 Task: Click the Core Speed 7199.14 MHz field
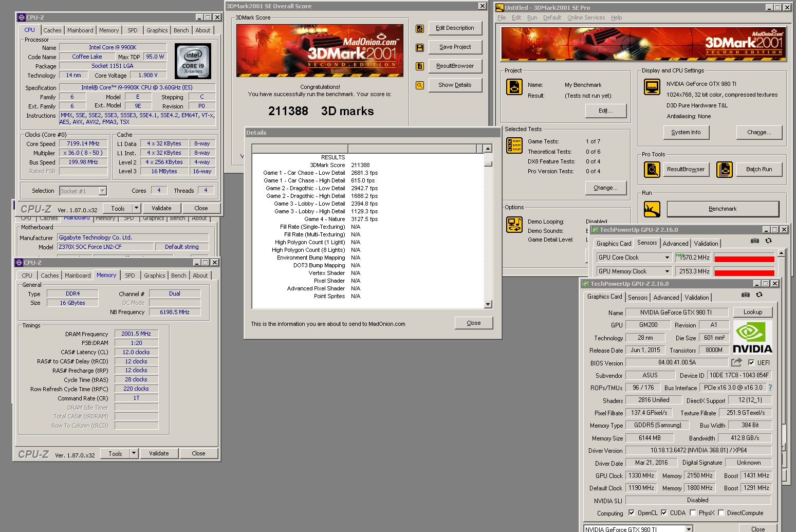(83, 144)
